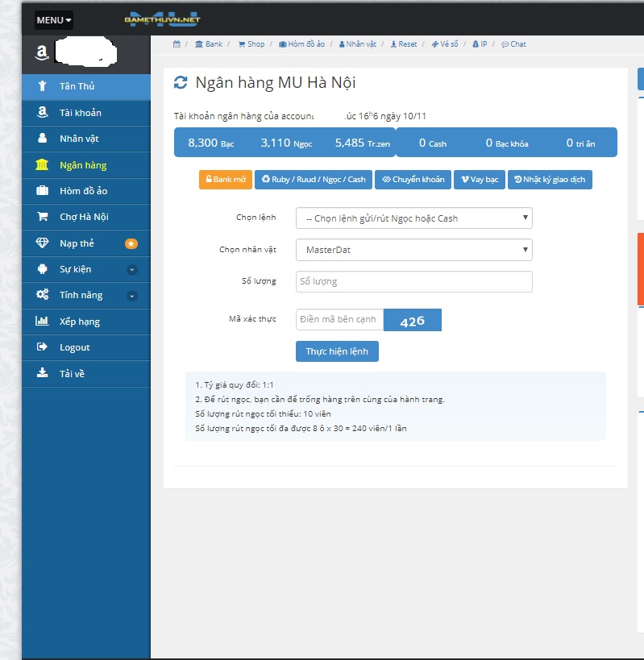Click the download icon for Tải về
Image resolution: width=644 pixels, height=660 pixels.
[x=42, y=373]
